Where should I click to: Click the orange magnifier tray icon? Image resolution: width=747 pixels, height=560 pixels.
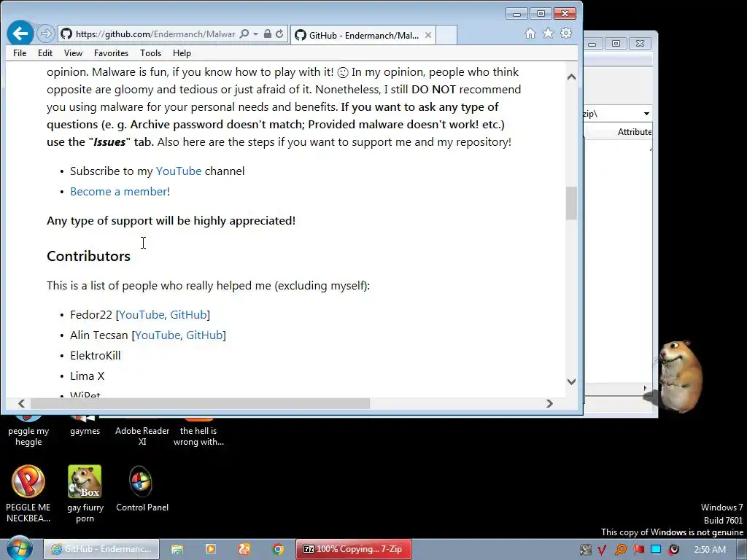620,550
